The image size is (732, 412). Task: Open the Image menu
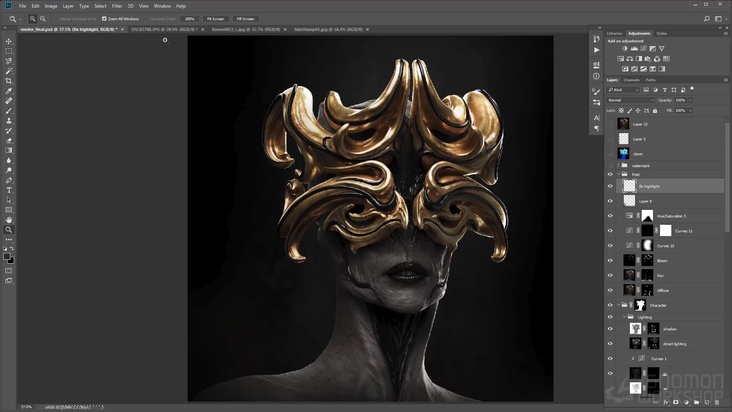(x=50, y=6)
